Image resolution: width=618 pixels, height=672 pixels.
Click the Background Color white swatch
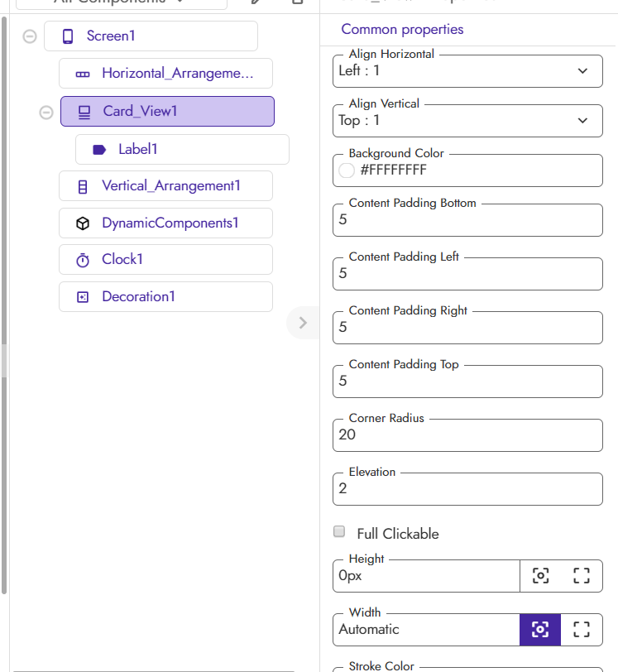pos(347,171)
